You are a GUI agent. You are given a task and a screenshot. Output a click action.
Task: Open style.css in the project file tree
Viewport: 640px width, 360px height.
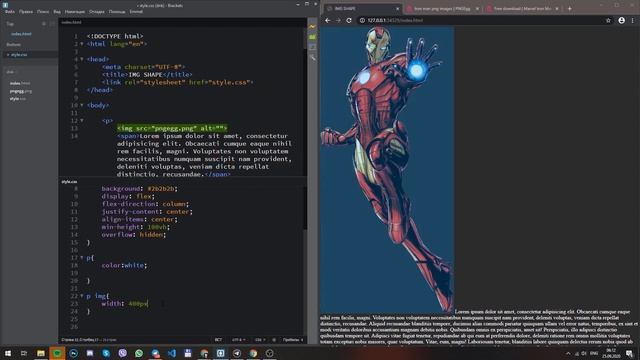(18, 99)
